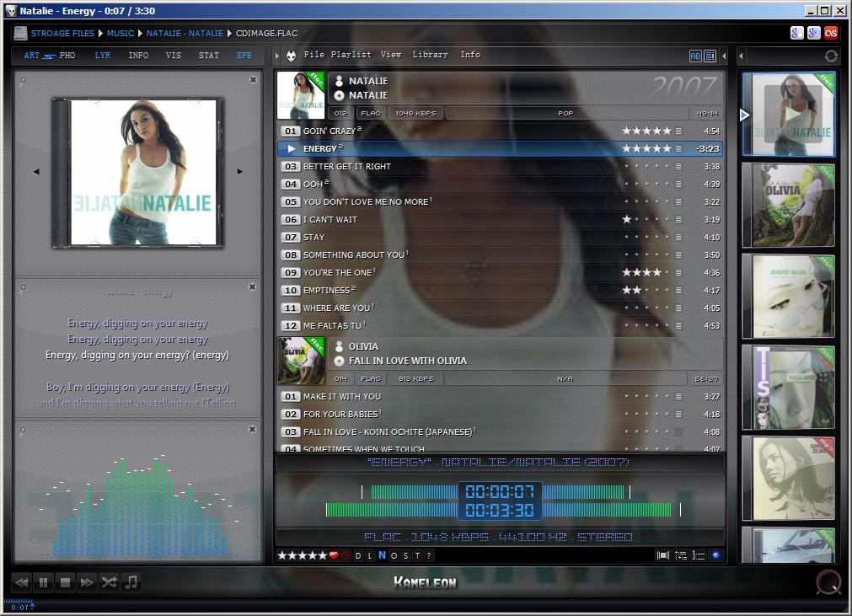Click the L button in bottom toolbar

point(369,555)
